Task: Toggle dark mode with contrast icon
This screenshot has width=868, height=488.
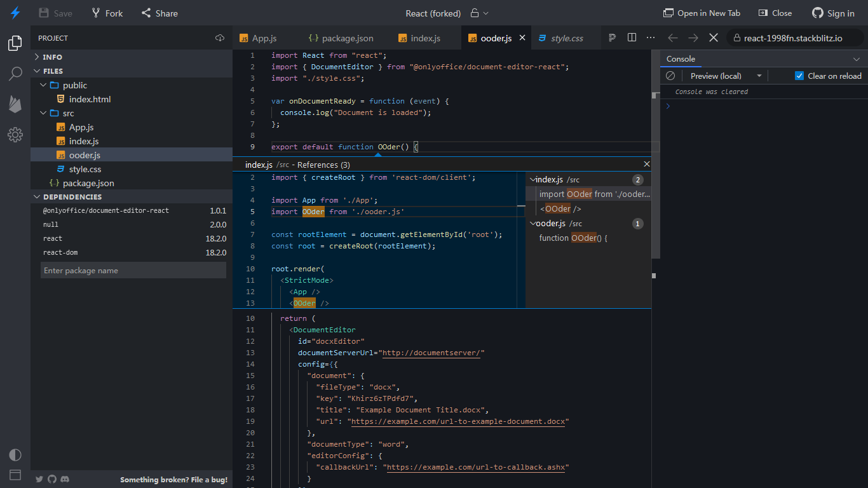Action: 15,455
